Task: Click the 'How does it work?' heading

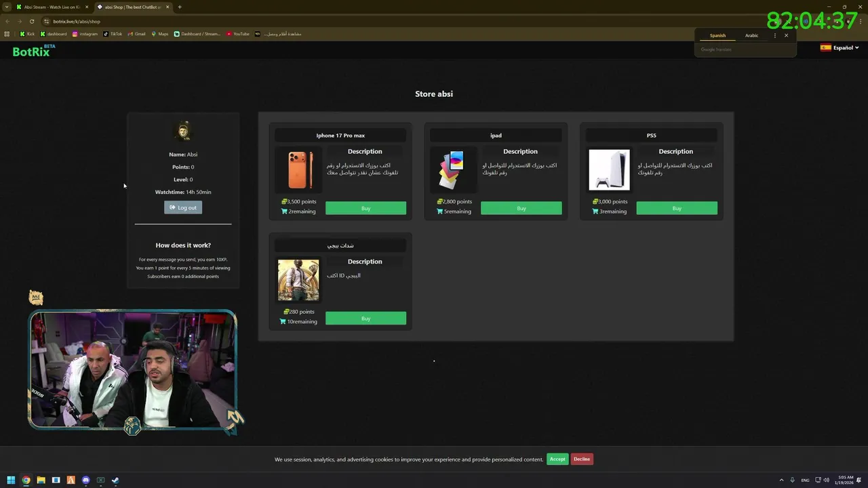Action: pos(183,245)
